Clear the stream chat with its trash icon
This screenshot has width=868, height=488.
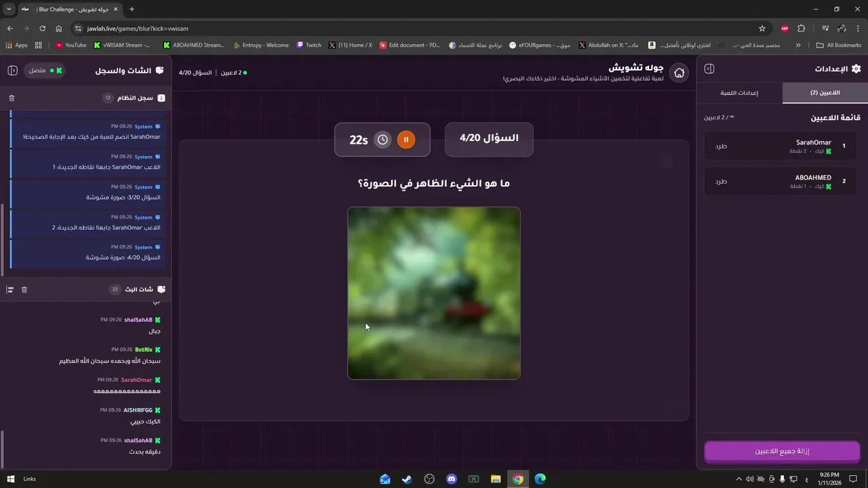pos(24,289)
